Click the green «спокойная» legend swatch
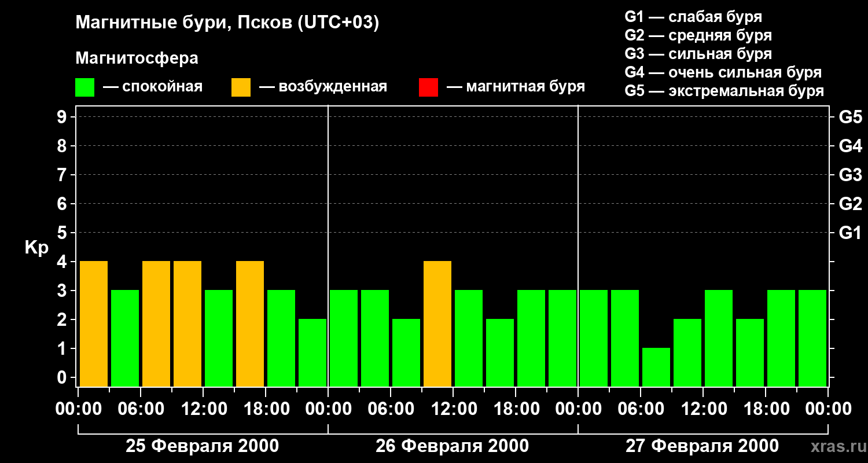 [85, 87]
